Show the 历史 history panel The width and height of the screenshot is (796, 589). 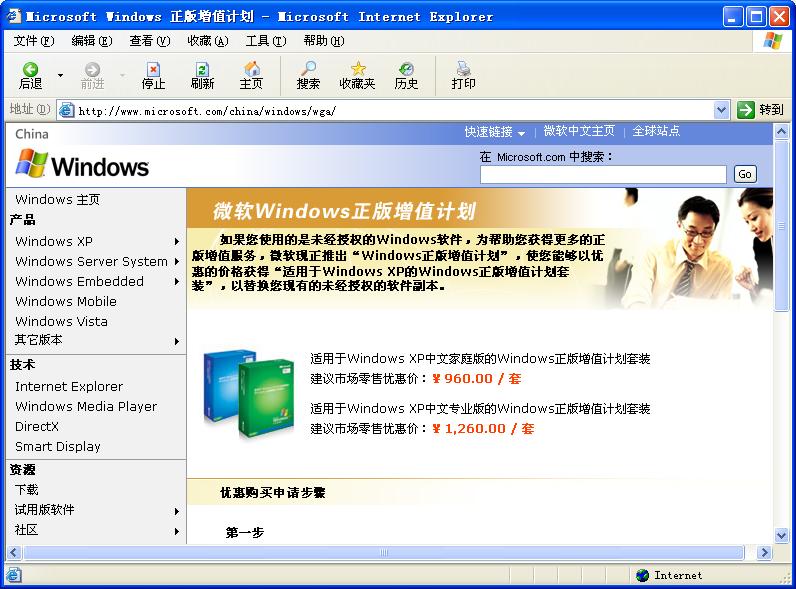point(406,76)
